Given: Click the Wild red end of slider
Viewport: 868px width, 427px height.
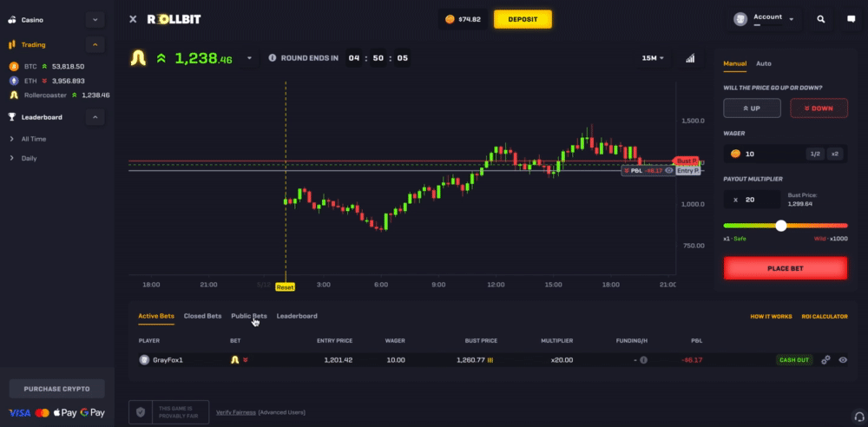Looking at the screenshot, I should (x=844, y=226).
